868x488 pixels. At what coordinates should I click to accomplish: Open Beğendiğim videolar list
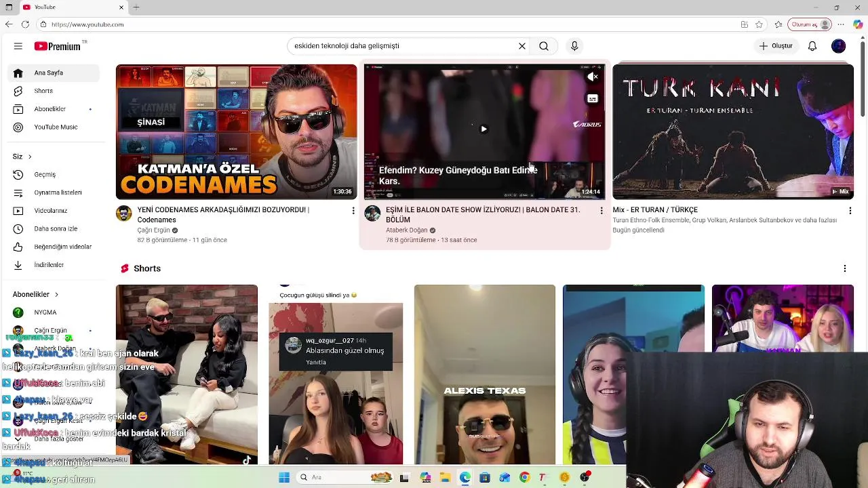point(54,247)
